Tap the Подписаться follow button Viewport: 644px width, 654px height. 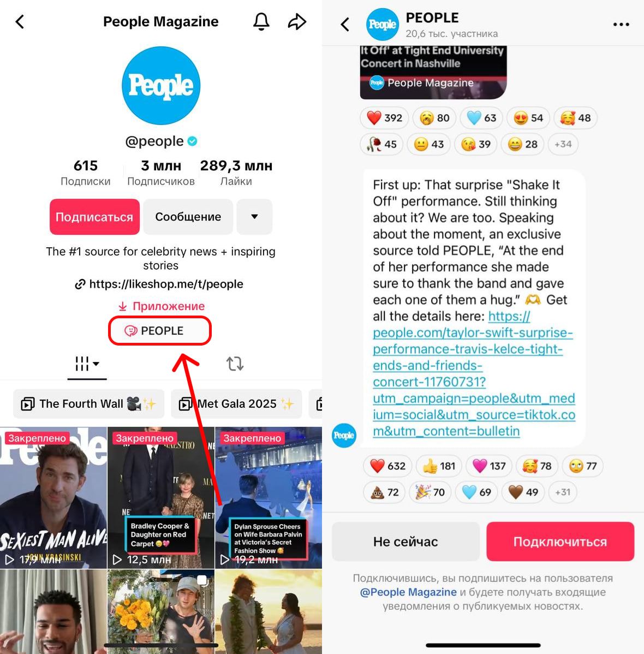[x=94, y=217]
